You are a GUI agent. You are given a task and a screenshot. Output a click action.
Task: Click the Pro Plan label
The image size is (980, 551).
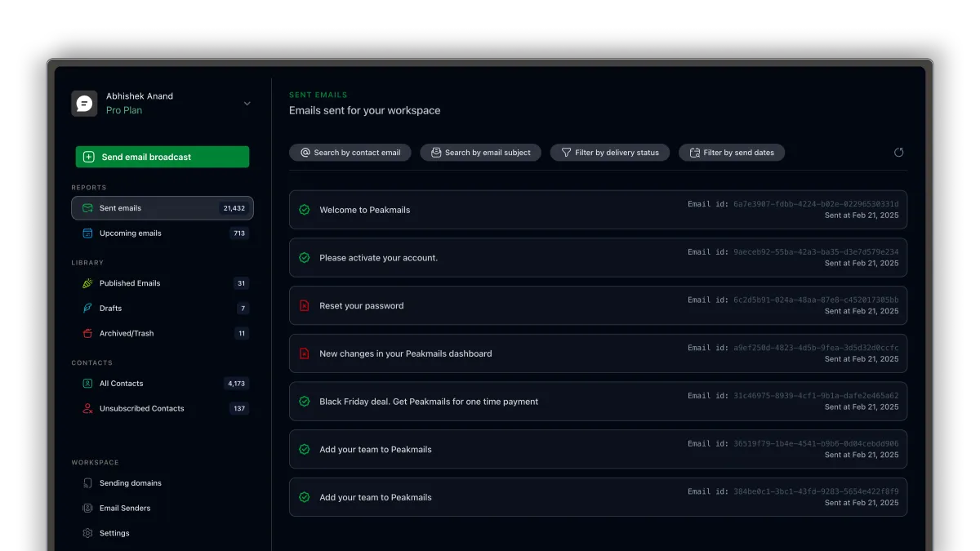click(x=124, y=110)
